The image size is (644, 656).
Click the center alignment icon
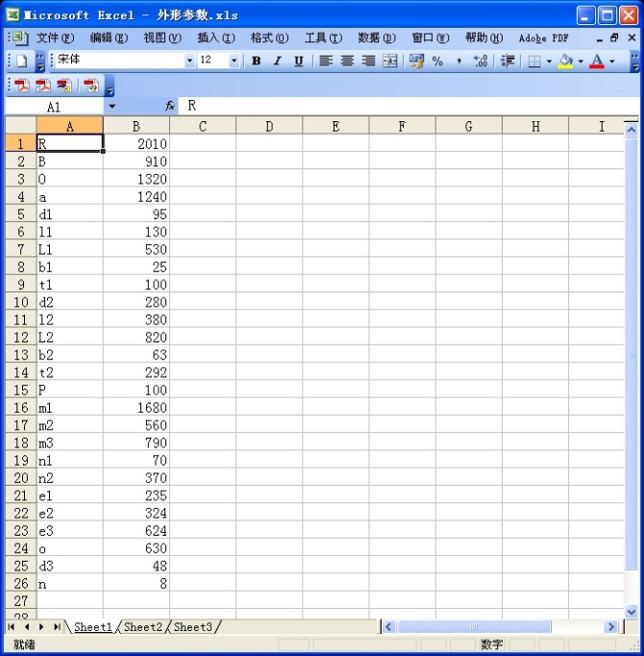(347, 61)
